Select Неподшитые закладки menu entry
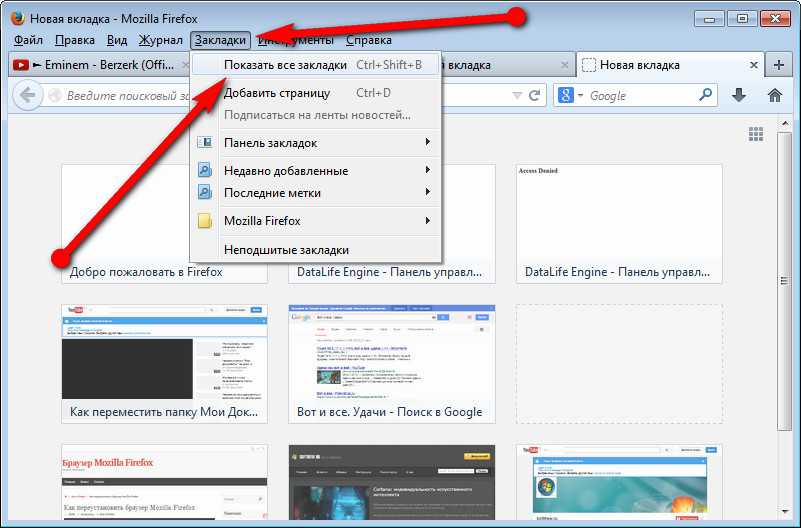This screenshot has width=801, height=528. 316,250
